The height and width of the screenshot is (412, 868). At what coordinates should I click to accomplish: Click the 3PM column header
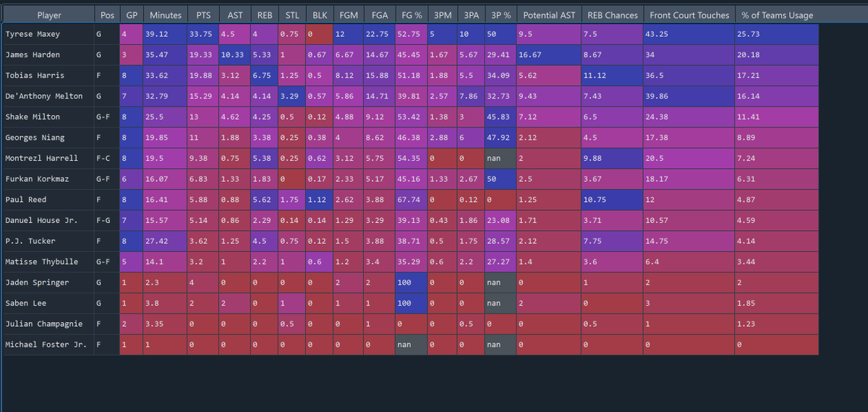tap(442, 15)
